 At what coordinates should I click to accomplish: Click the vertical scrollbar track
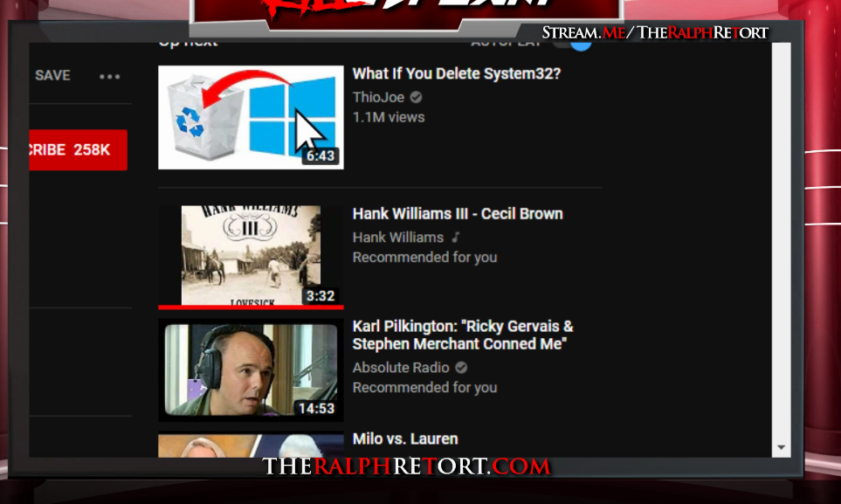pyautogui.click(x=781, y=240)
